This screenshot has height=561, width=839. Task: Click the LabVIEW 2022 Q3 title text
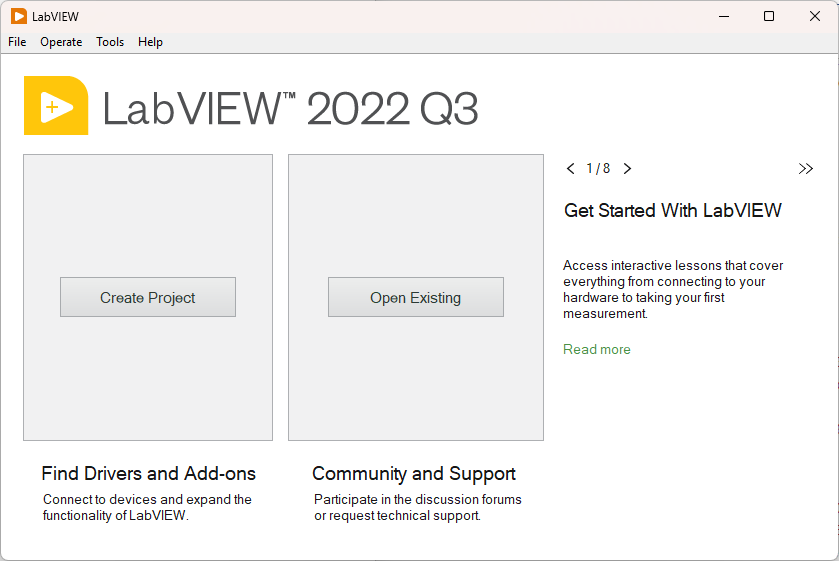pyautogui.click(x=290, y=109)
